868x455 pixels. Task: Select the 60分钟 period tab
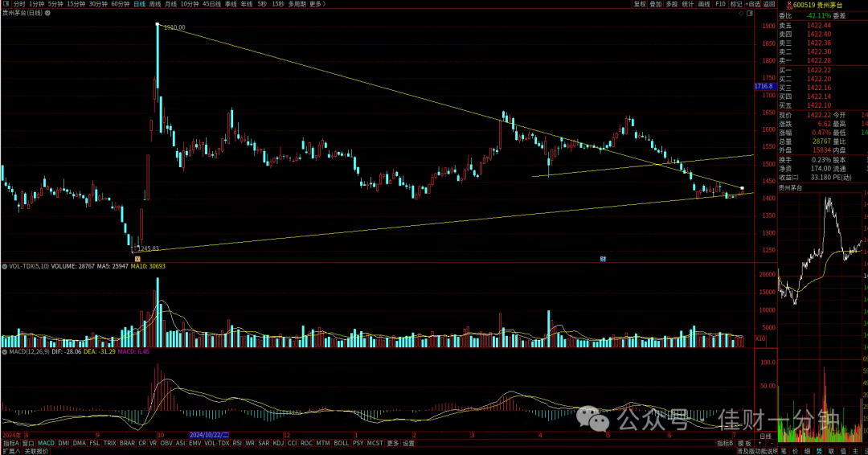click(120, 4)
